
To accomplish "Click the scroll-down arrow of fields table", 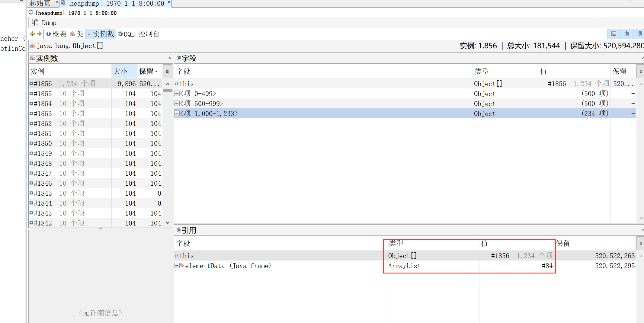I will coord(641,218).
